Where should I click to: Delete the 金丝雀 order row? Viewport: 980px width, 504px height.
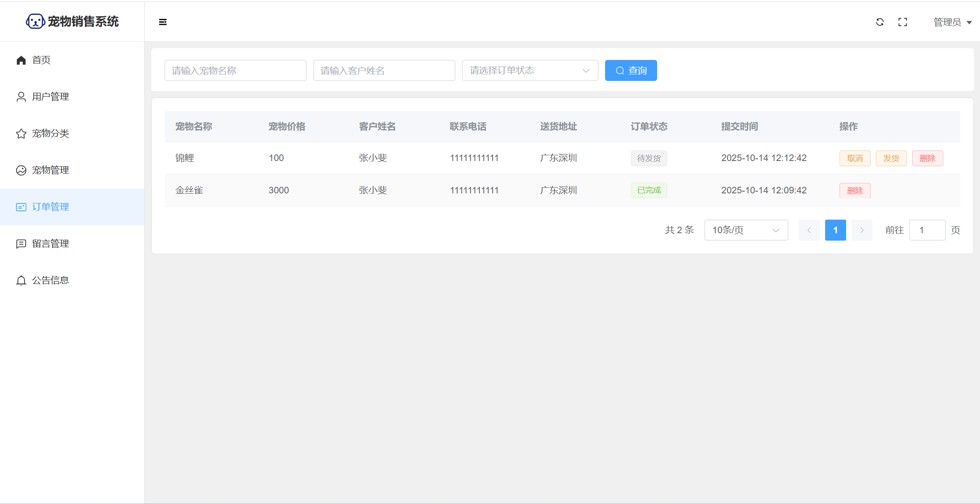[x=854, y=191]
